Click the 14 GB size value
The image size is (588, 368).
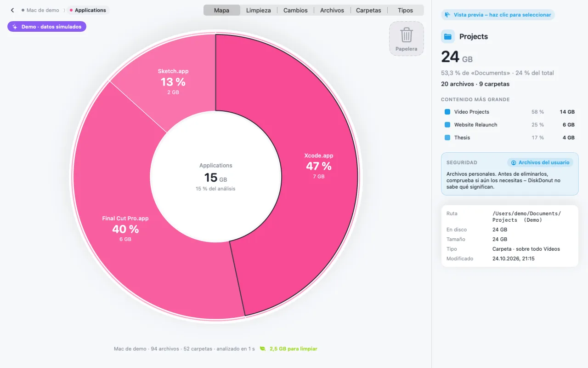[567, 112]
